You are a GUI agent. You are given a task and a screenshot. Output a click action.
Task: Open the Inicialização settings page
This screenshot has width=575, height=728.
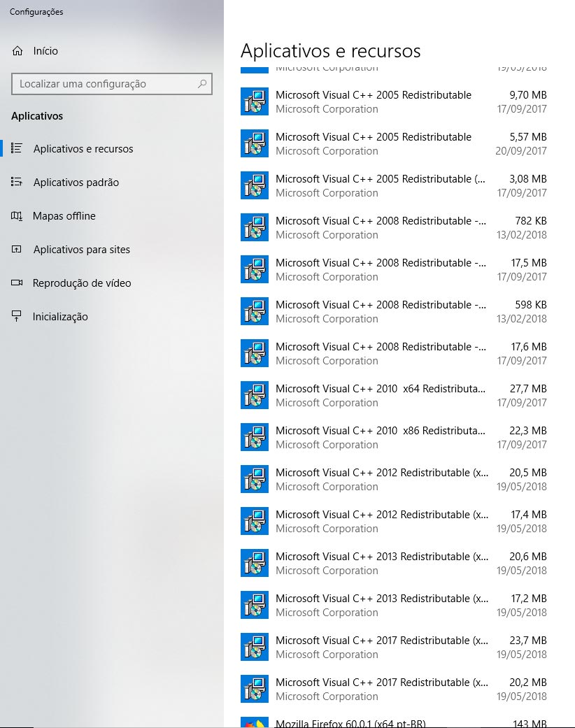(x=60, y=317)
